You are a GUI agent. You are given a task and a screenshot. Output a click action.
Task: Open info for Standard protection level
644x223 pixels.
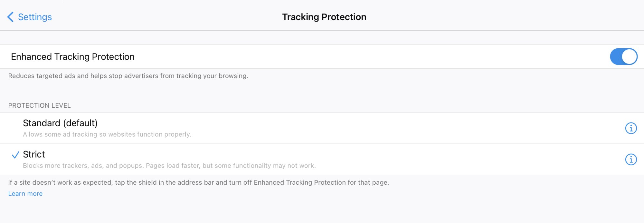tap(631, 128)
